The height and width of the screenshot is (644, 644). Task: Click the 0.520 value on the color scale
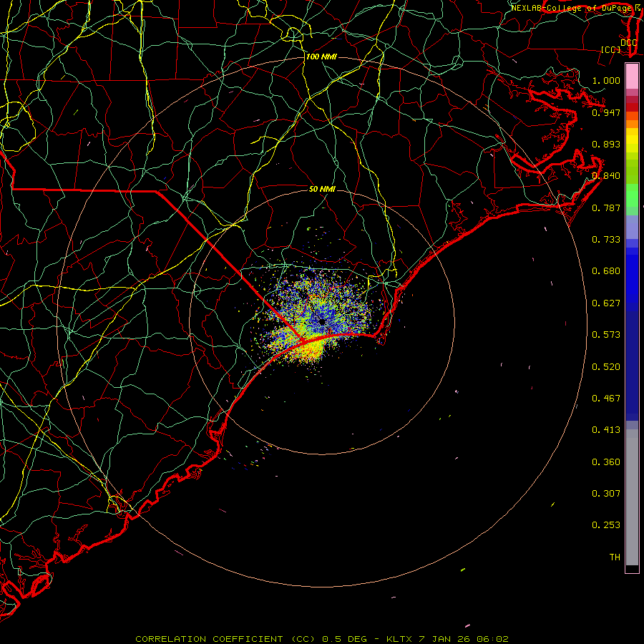606,367
